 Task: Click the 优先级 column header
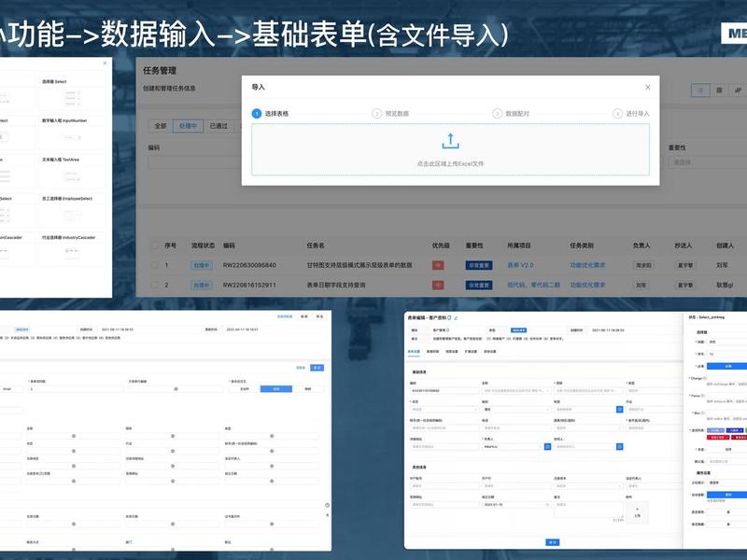[441, 245]
